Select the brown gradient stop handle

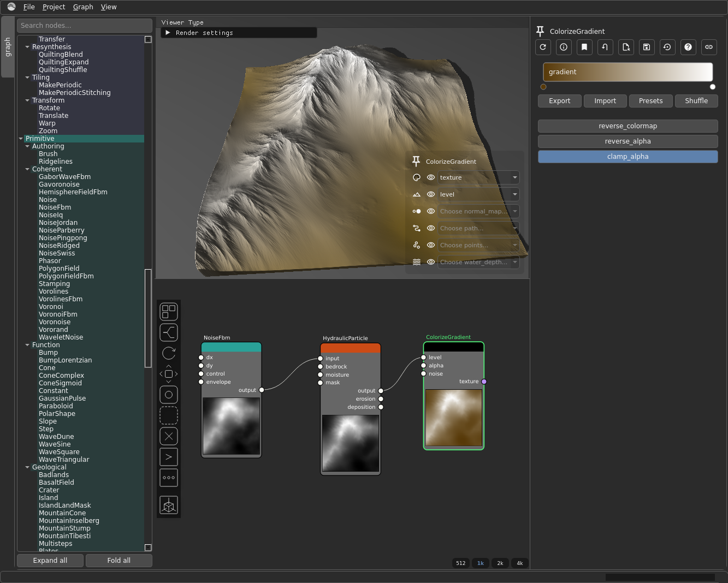click(x=543, y=87)
